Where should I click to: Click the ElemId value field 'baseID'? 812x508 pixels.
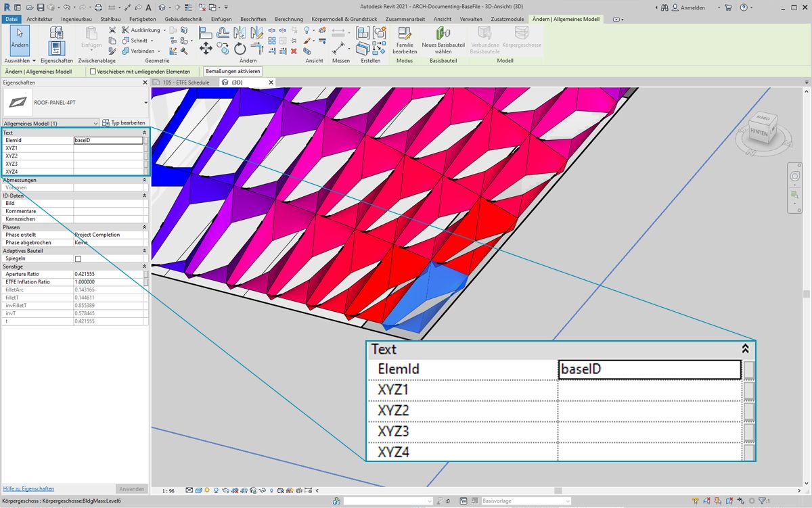coord(108,141)
